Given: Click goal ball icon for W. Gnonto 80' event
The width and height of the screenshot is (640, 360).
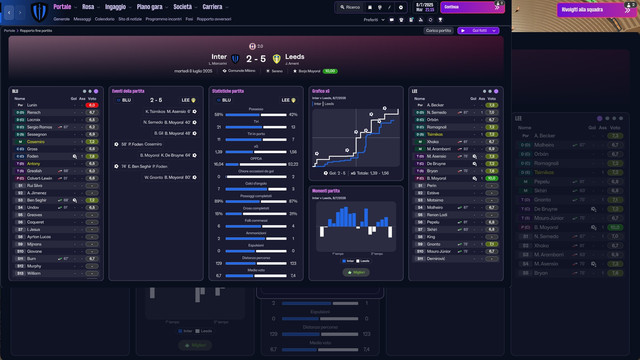Looking at the screenshot, I should point(195,177).
